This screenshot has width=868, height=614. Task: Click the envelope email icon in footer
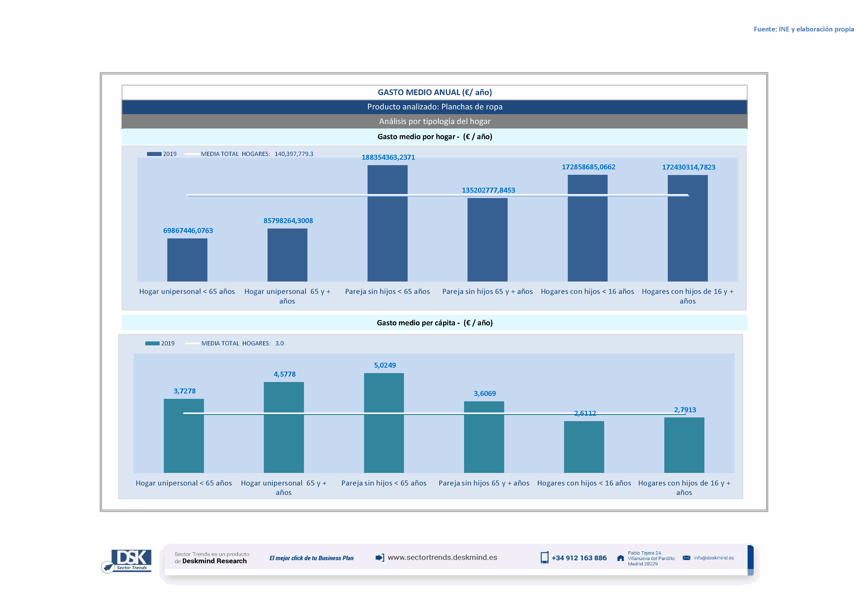(x=687, y=558)
